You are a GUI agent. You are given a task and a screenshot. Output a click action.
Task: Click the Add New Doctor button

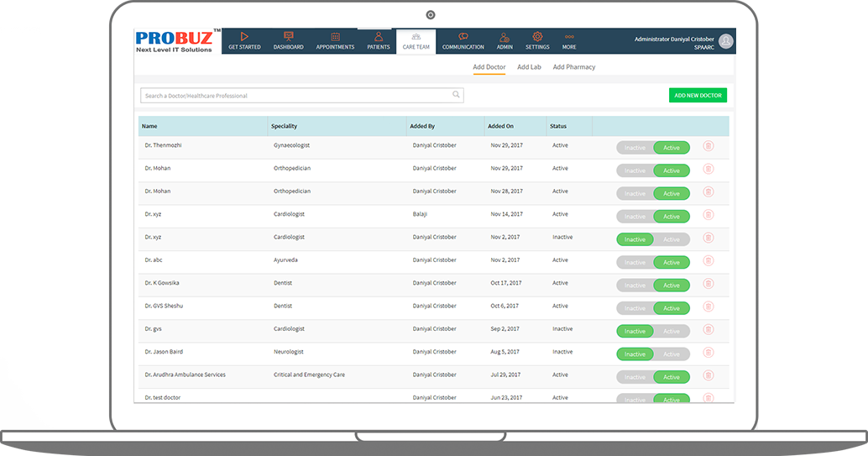(x=698, y=96)
